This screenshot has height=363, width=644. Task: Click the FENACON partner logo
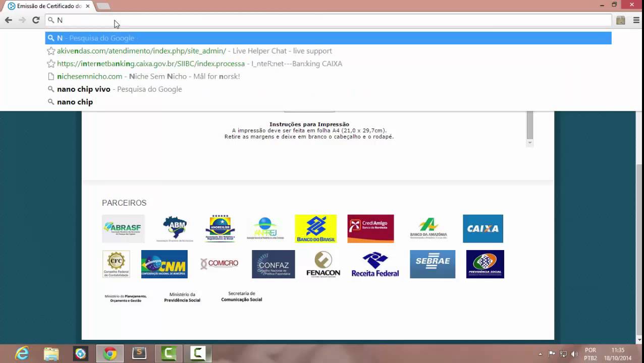click(323, 264)
